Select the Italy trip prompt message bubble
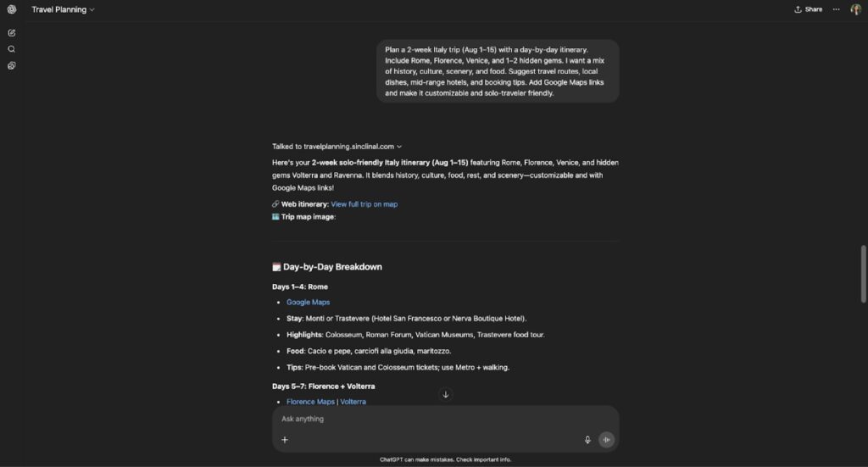The image size is (868, 467). [498, 71]
